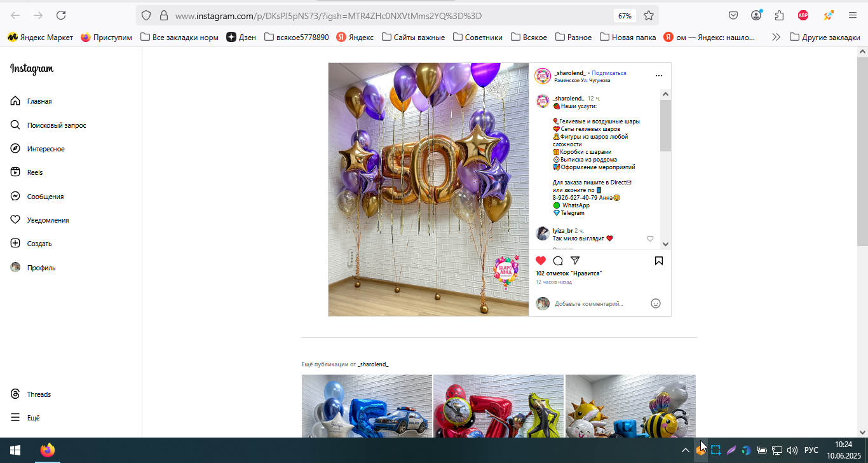Click the 67% zoom indicator
This screenshot has height=463, width=868.
[625, 15]
